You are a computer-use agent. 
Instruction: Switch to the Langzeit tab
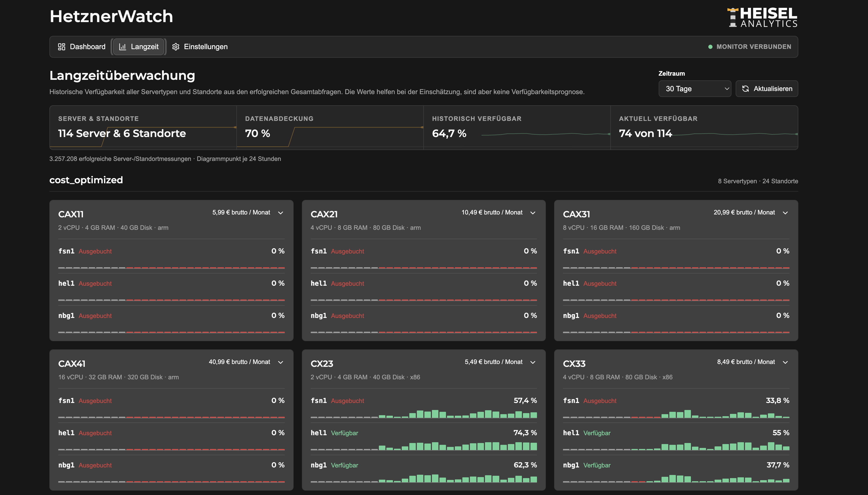point(139,47)
